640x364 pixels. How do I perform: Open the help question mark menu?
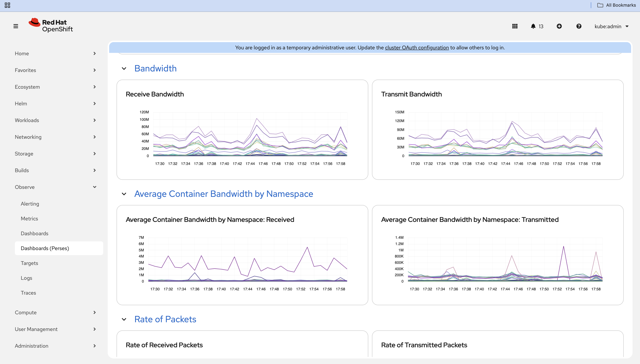click(579, 26)
